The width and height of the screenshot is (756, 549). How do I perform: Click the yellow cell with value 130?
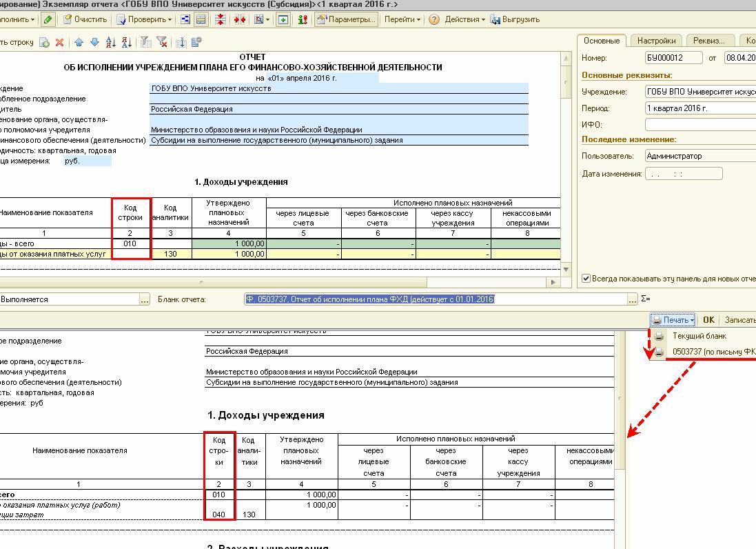click(x=171, y=254)
